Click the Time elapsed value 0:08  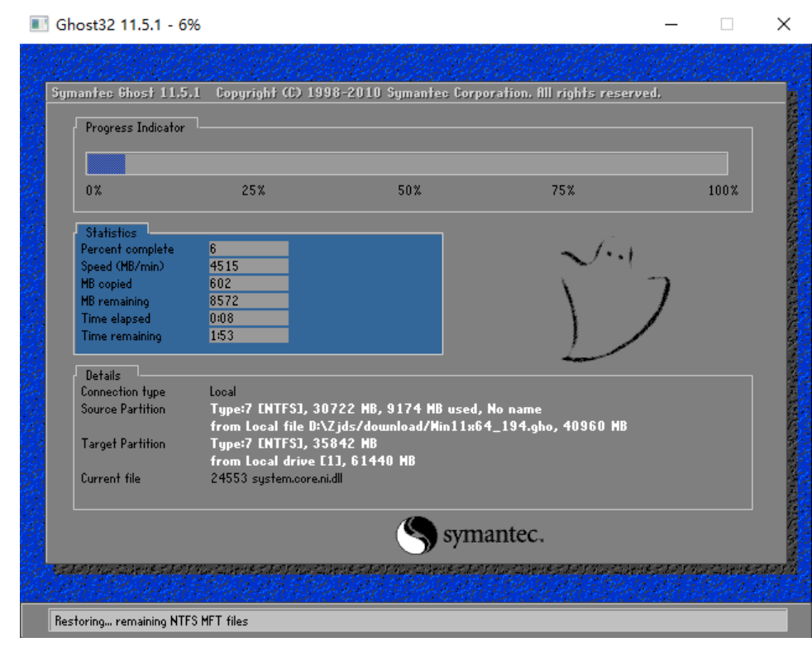point(249,318)
